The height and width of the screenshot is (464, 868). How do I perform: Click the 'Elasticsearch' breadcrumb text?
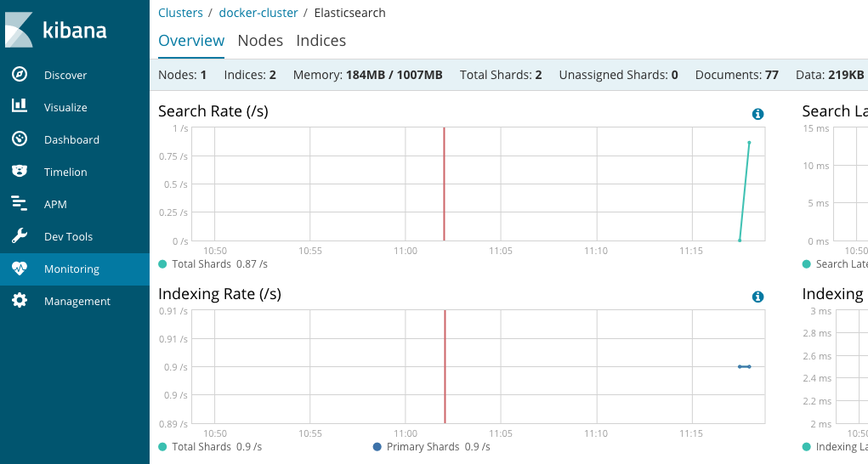coord(350,13)
